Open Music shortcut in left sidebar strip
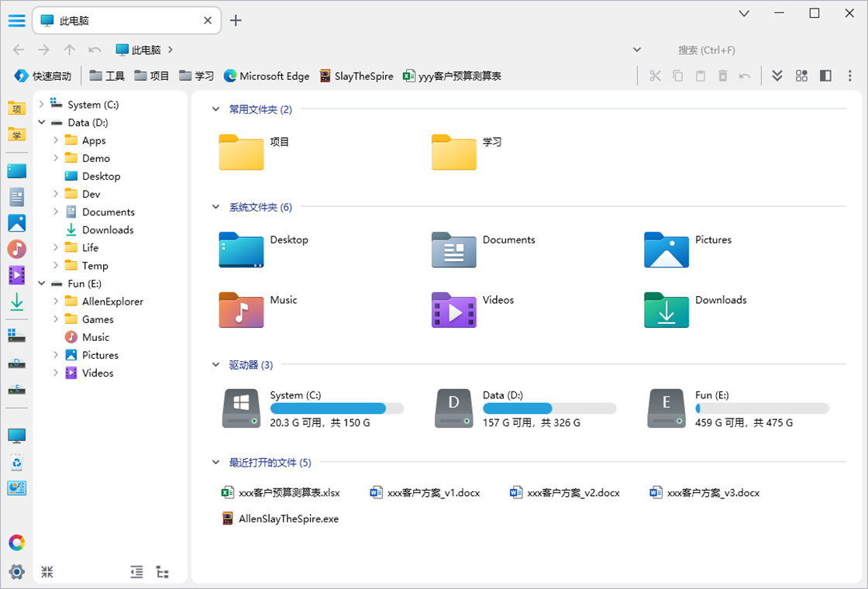Screen dimensions: 868x589 tap(16, 249)
